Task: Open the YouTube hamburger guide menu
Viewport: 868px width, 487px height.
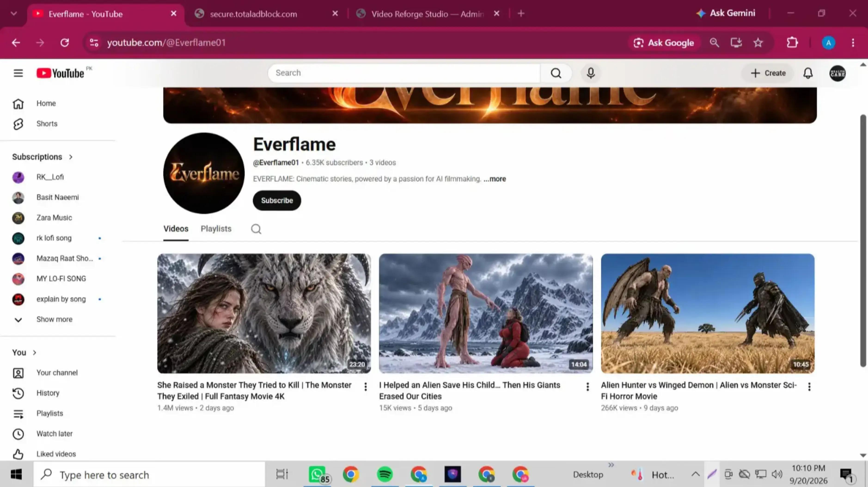Action: pyautogui.click(x=18, y=73)
